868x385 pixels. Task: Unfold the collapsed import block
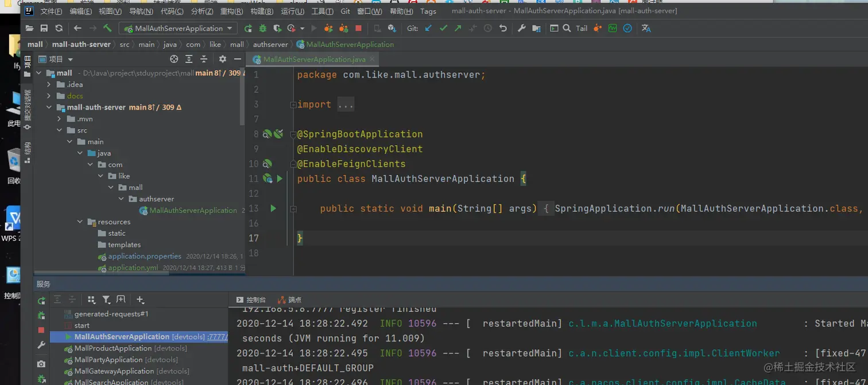point(293,105)
